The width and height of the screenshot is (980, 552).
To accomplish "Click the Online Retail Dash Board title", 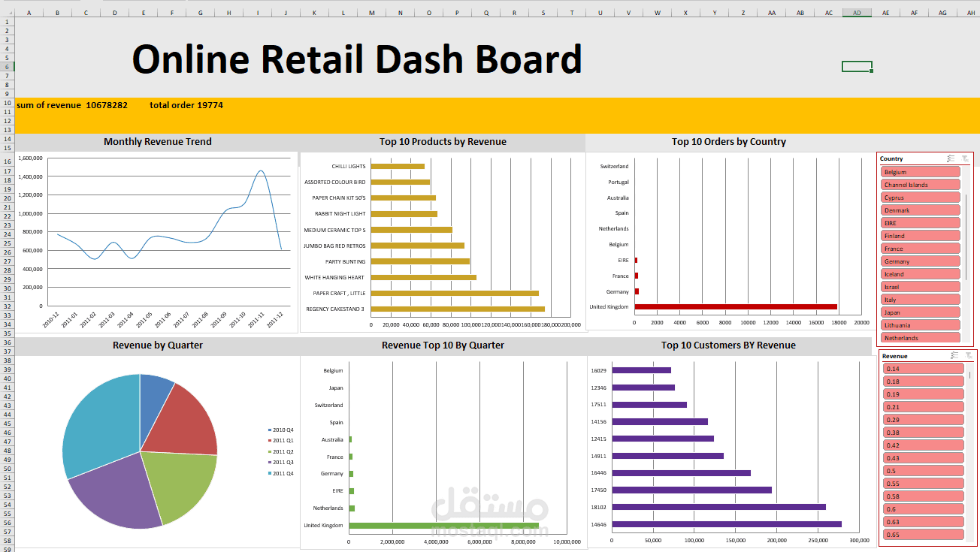I will point(357,59).
